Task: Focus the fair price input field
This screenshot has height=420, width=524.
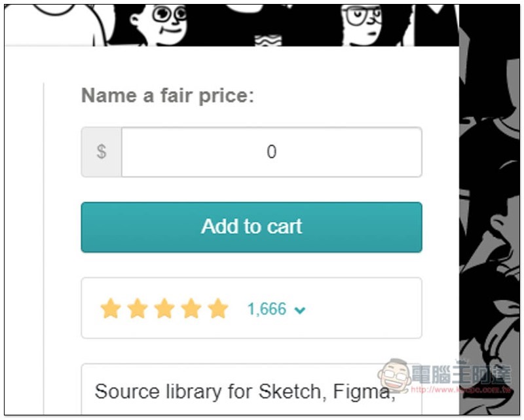Action: [271, 152]
